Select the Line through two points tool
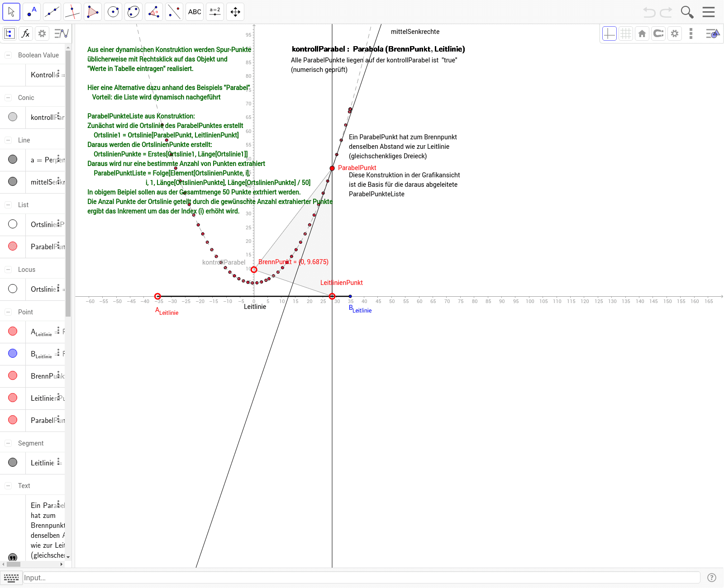724x588 pixels. (x=52, y=12)
